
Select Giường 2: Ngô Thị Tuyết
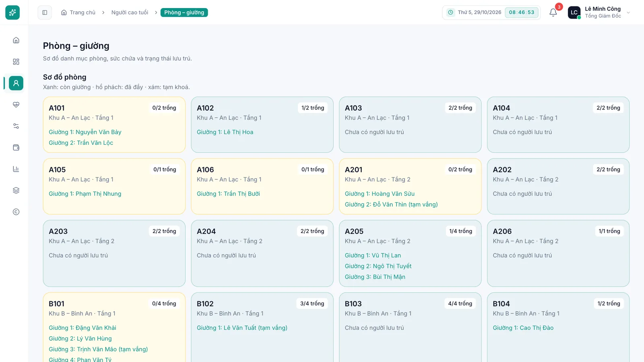point(378,266)
